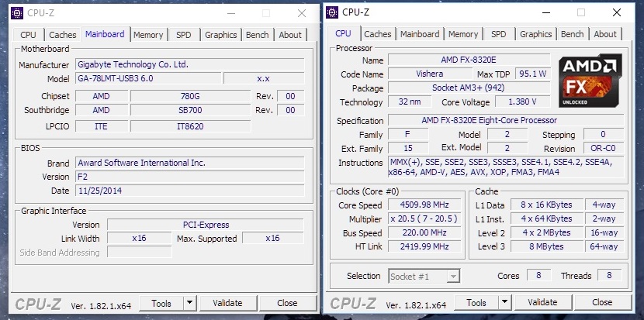Open About tab in left window
This screenshot has height=320, width=644.
[x=290, y=35]
